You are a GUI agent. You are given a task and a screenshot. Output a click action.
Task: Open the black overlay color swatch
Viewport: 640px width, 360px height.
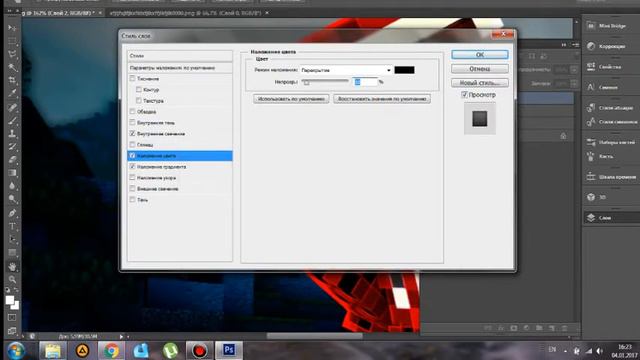point(404,70)
